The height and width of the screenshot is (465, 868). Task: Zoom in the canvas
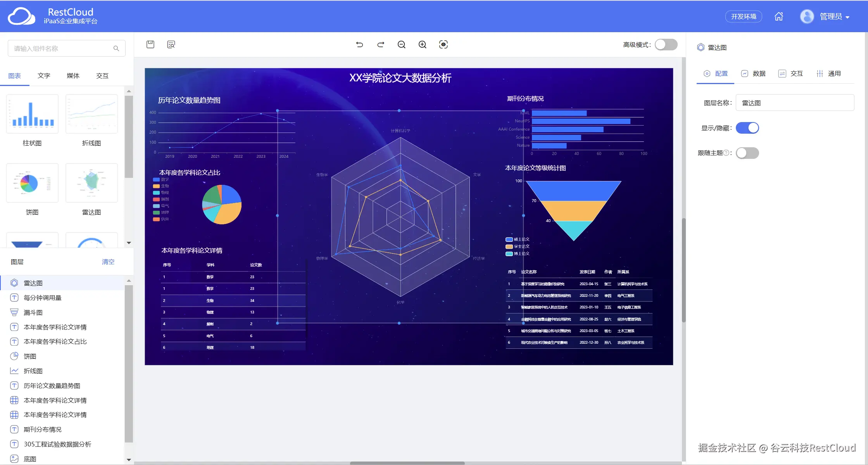click(423, 45)
